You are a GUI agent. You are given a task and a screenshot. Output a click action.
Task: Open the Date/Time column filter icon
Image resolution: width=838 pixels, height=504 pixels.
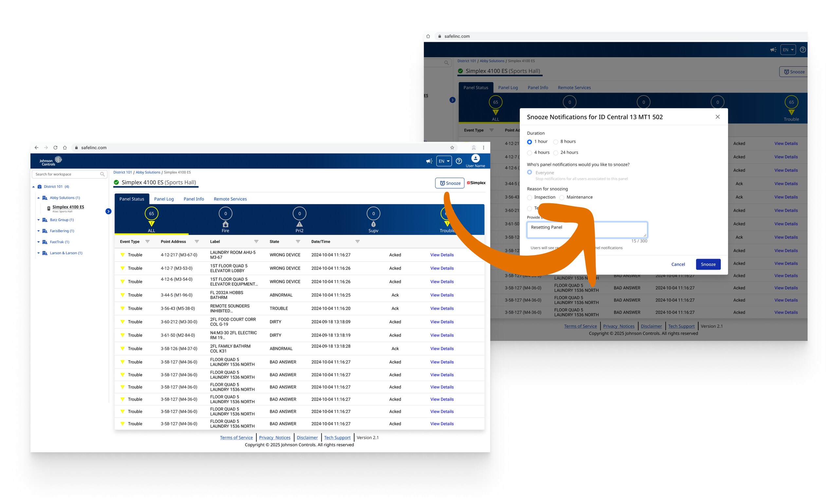coord(357,242)
